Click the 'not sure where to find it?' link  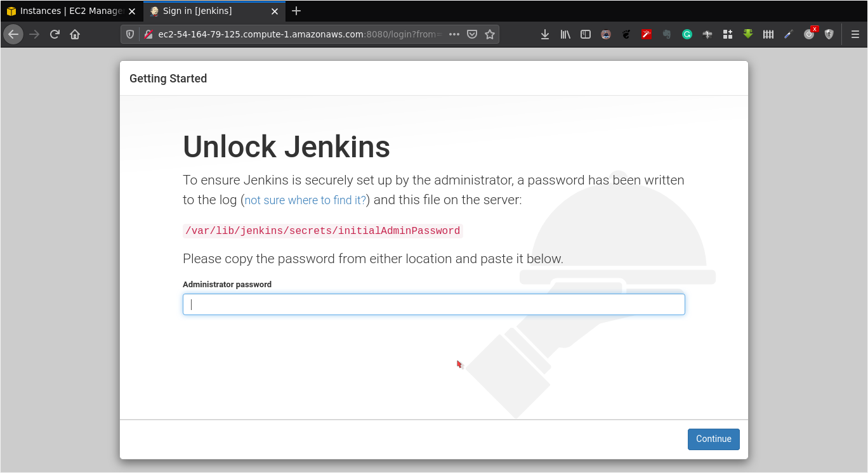coord(305,200)
